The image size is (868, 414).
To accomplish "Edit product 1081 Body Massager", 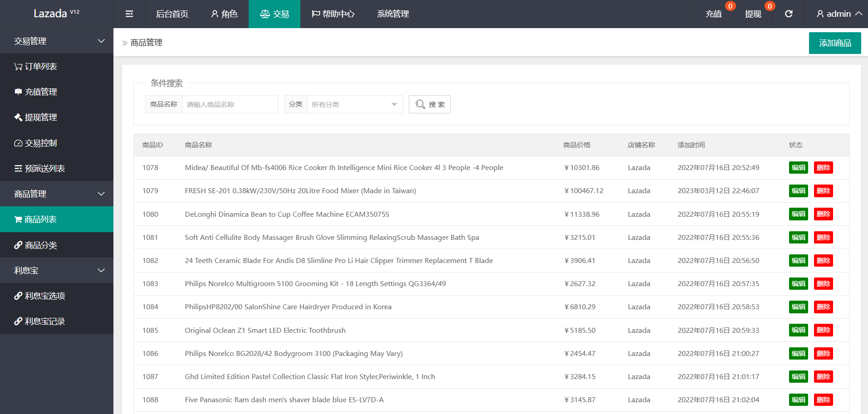I will point(799,238).
